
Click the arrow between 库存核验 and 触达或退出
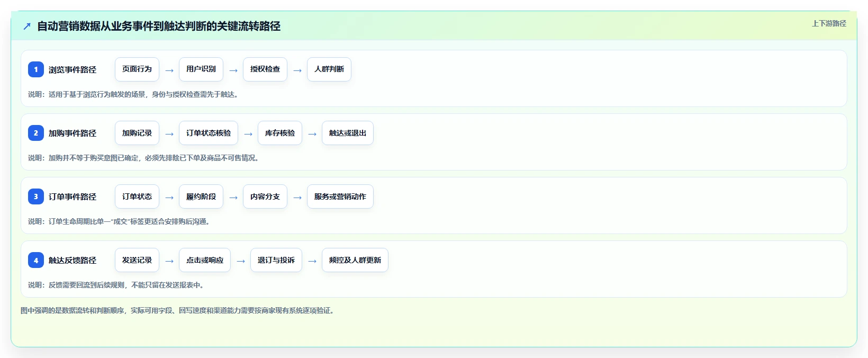click(312, 134)
